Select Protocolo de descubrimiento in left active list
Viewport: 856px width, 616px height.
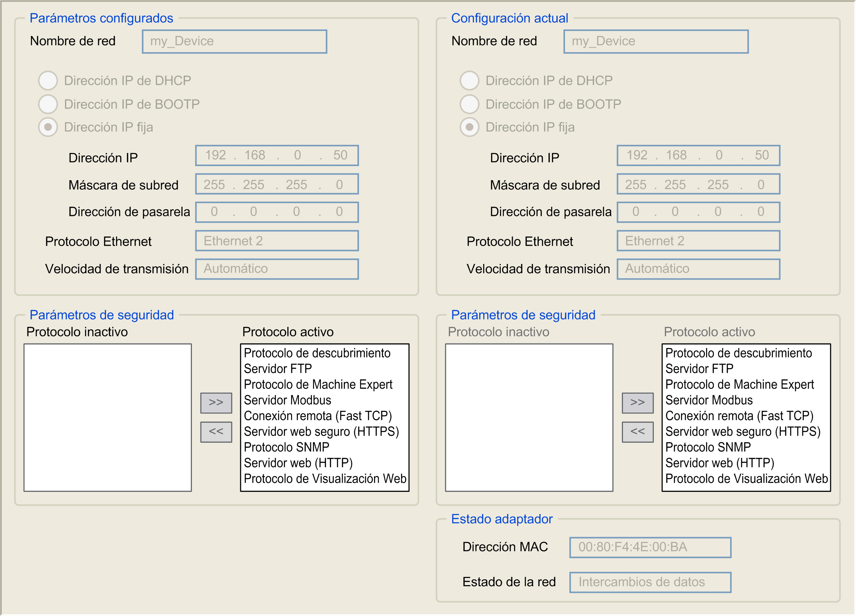(317, 353)
